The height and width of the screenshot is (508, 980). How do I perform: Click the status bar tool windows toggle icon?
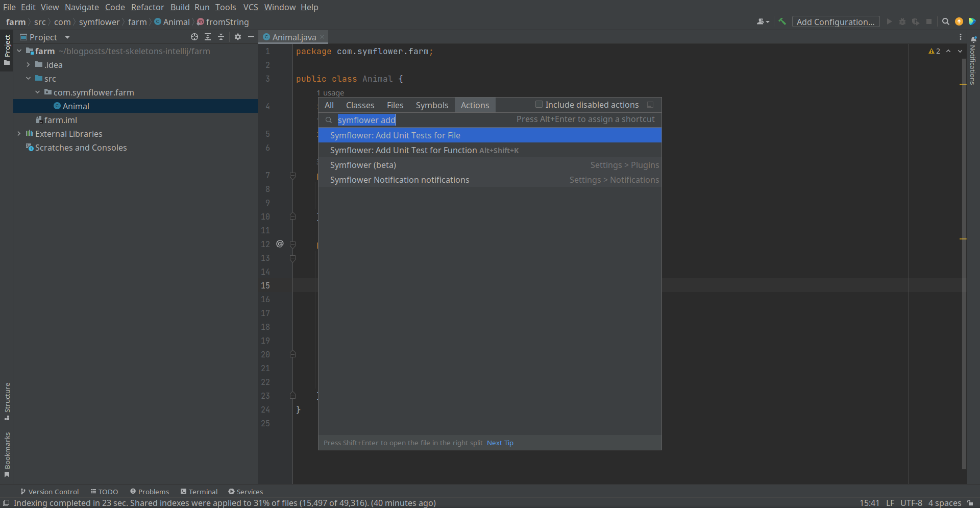click(x=6, y=503)
